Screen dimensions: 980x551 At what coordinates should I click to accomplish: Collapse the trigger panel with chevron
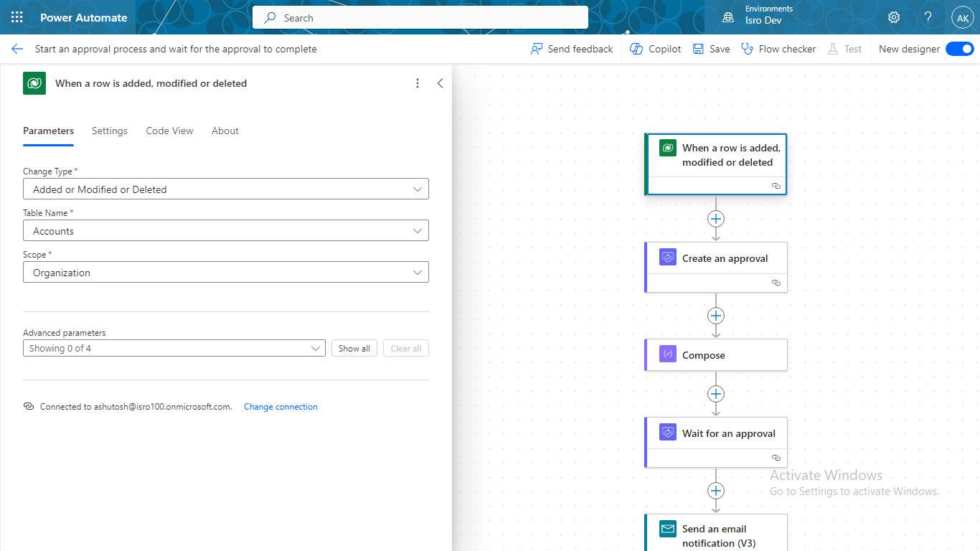pyautogui.click(x=440, y=83)
